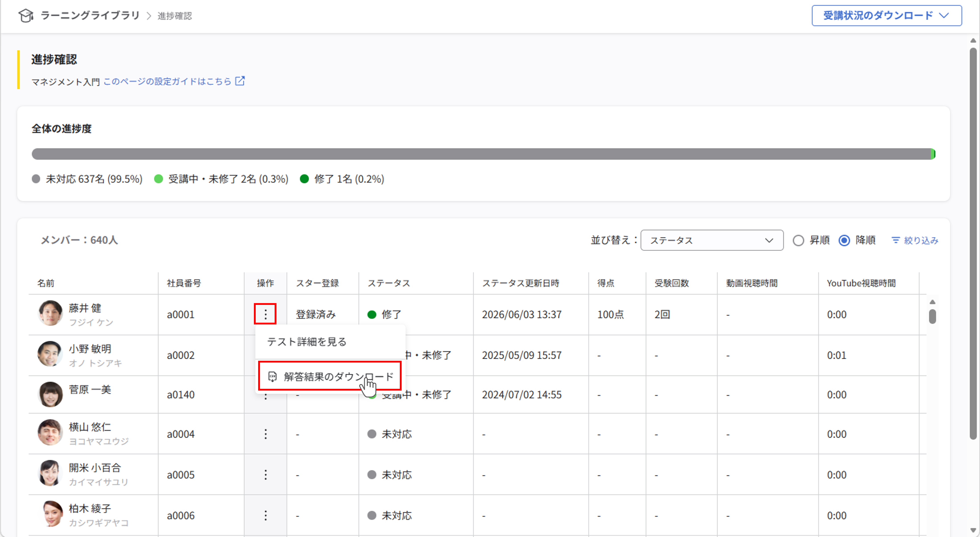Screen dimensions: 980x537
Task: Click employee number a0004
Action: pos(181,434)
